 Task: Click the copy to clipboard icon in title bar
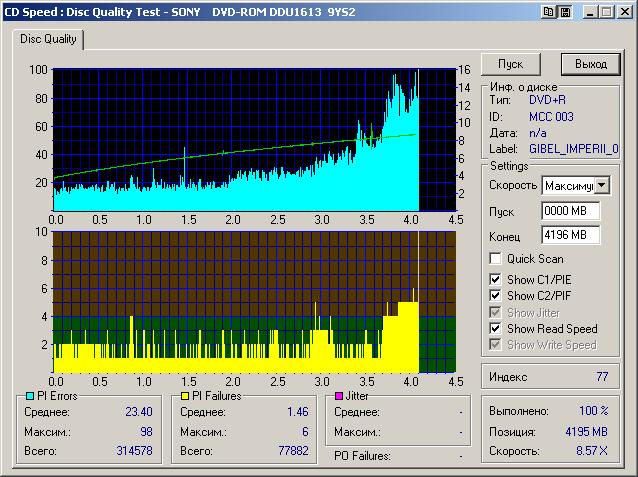pos(548,11)
